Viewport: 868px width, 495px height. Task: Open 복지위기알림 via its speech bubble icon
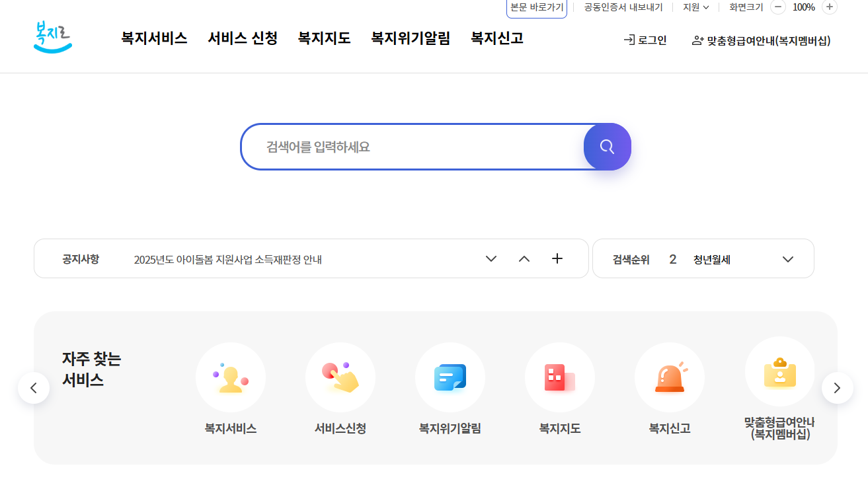[x=450, y=377]
